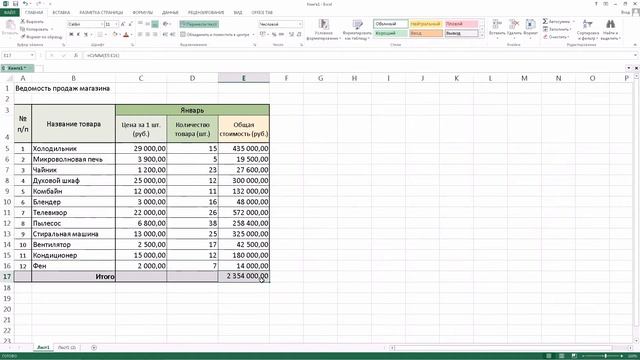Open the font size dropdown
Viewport: 640px width, 360px height.
116,24
